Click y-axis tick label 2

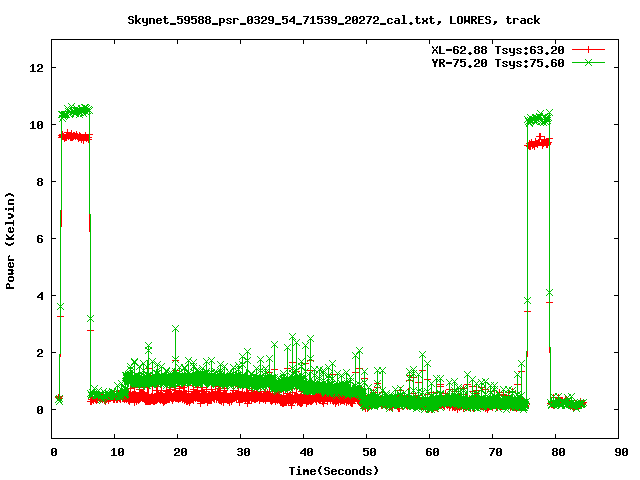tap(40, 353)
